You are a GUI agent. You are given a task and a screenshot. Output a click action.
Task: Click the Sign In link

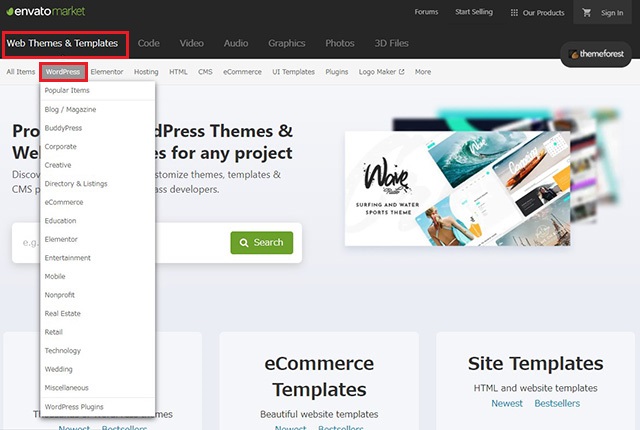[x=612, y=13]
